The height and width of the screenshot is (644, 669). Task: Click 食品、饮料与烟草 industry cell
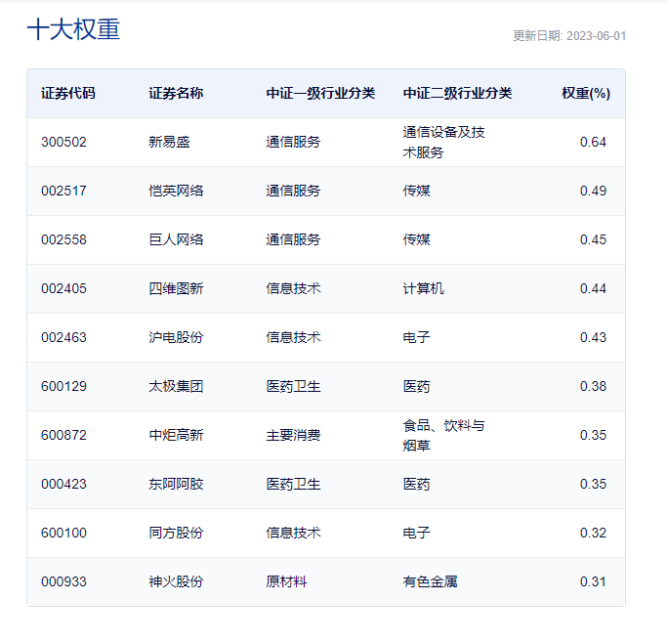[443, 436]
